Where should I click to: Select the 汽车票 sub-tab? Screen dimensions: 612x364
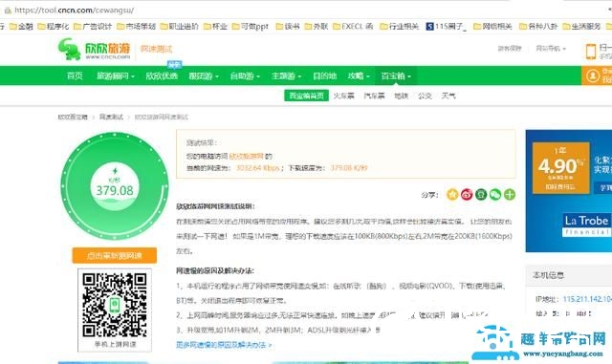374,96
